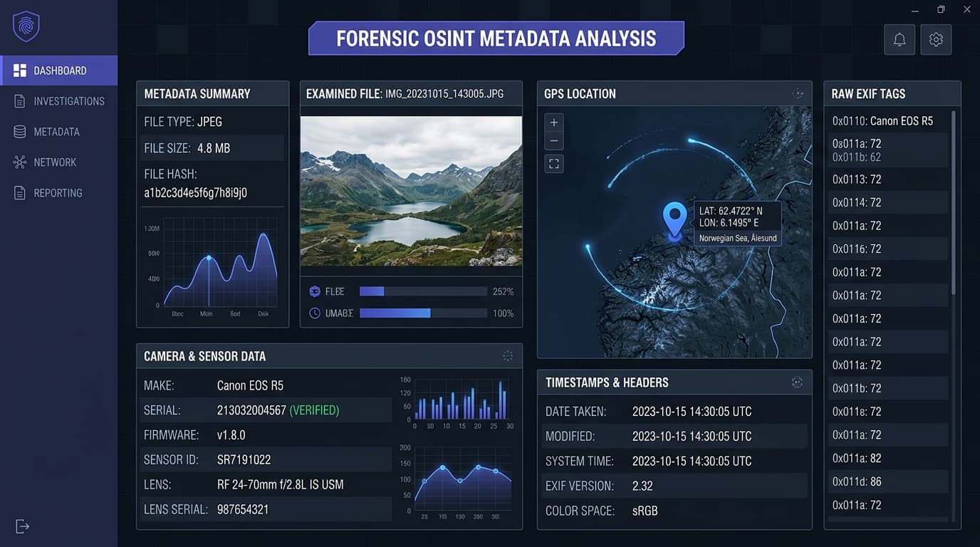
Task: Click the firmware value v1.8.0
Action: point(231,434)
